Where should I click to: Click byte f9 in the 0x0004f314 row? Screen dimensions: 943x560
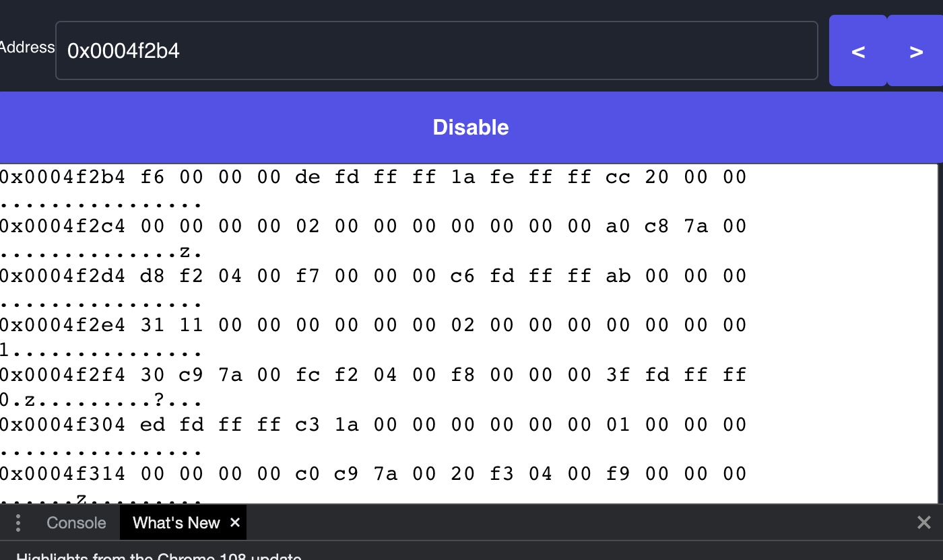(618, 474)
